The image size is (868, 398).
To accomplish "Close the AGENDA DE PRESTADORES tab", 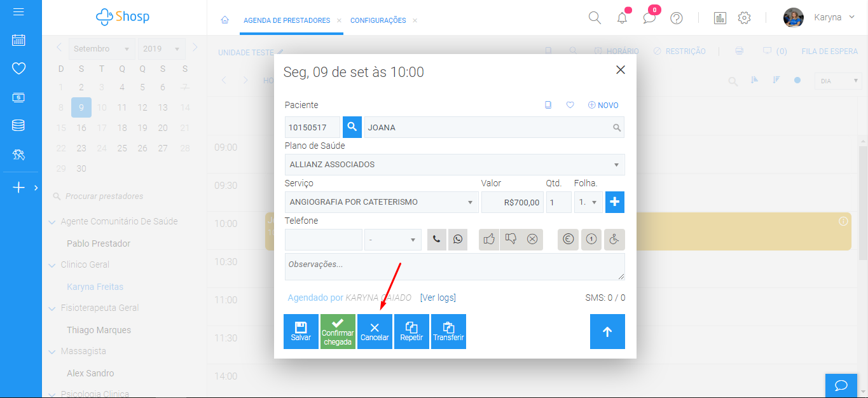I will (339, 20).
